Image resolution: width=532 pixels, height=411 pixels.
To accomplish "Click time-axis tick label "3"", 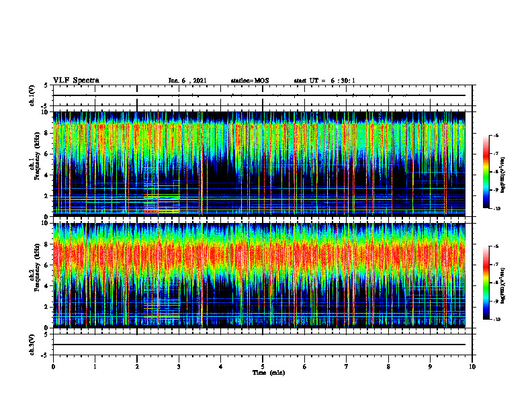I will (179, 367).
